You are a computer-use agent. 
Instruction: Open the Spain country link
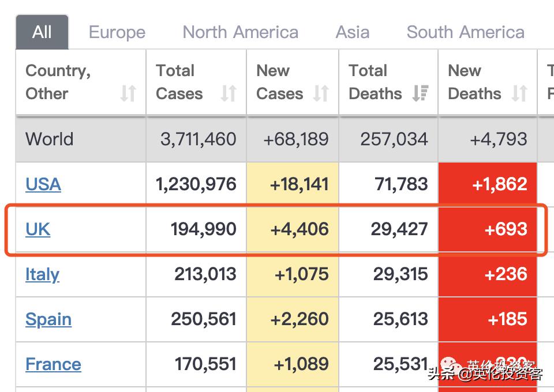point(48,319)
